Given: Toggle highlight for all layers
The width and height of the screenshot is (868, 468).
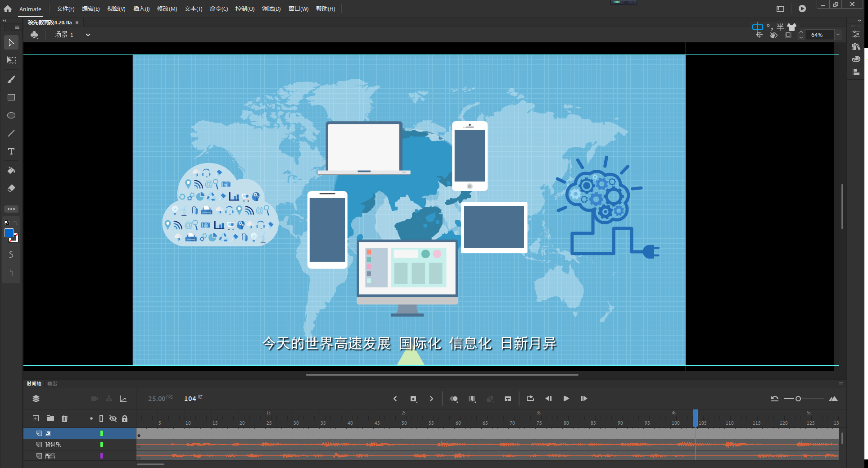Looking at the screenshot, I should (91, 418).
